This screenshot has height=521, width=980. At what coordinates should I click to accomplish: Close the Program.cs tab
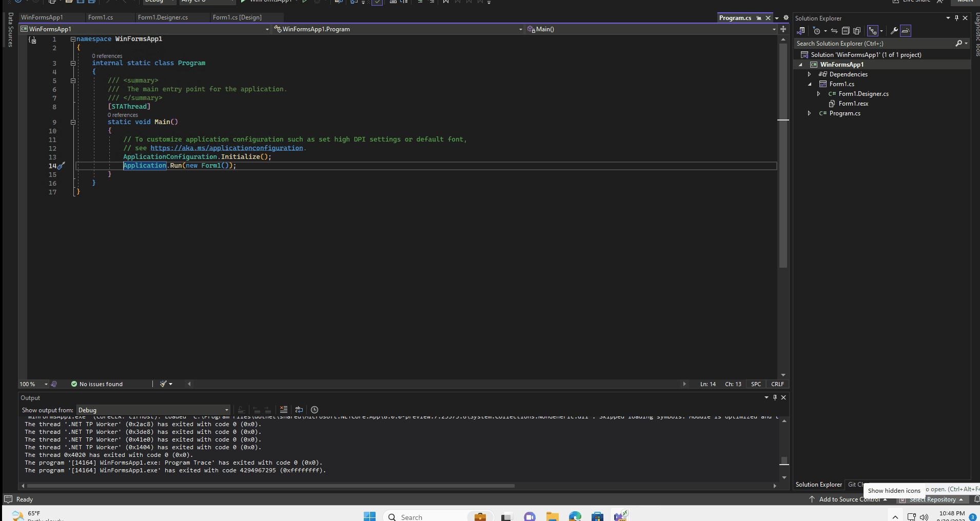click(x=768, y=18)
